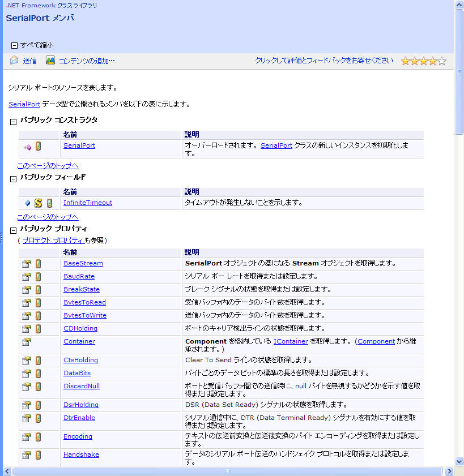Click the property icon beside BreakState
Image resolution: width=464 pixels, height=476 pixels.
coord(27,290)
